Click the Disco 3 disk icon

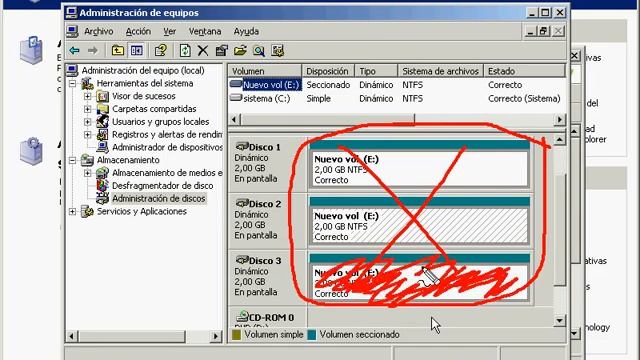click(242, 260)
